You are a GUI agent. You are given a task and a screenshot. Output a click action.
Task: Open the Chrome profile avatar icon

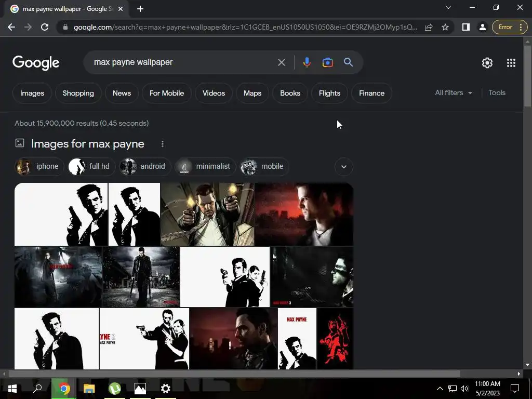(482, 27)
